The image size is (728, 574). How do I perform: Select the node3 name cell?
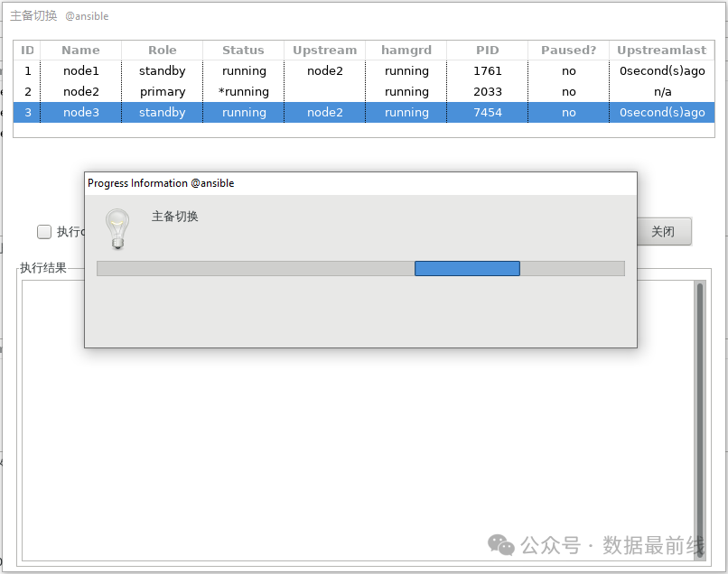tap(80, 112)
